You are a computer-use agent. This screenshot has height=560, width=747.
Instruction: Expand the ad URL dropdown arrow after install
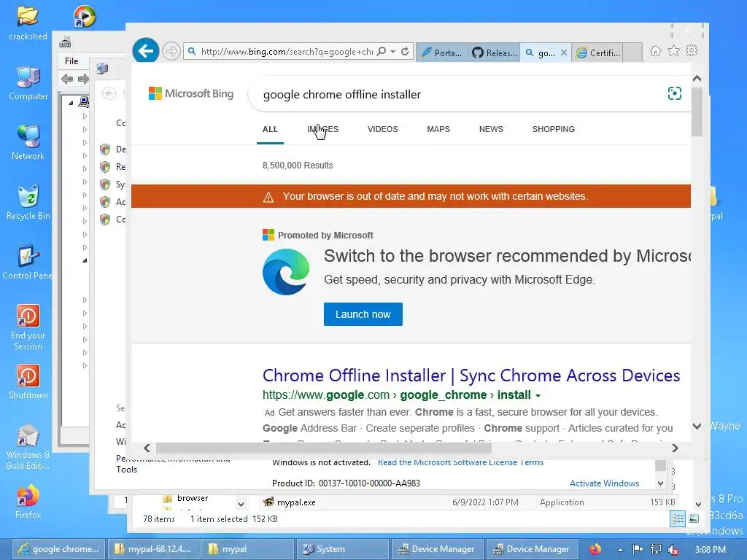pos(538,396)
